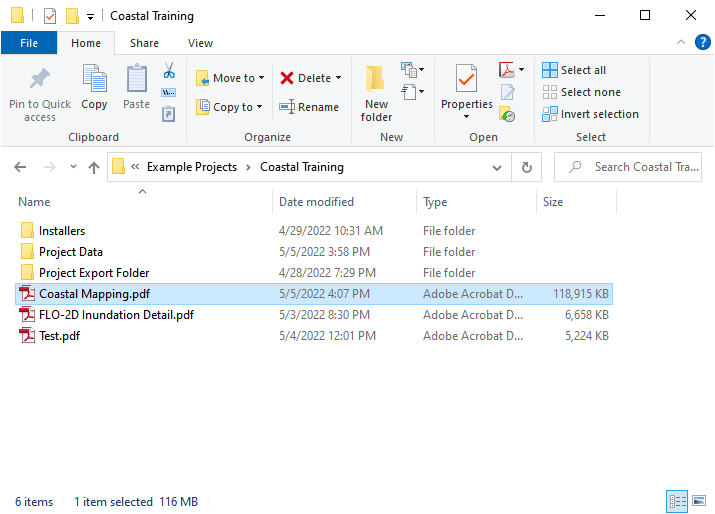Click the Up arrow to parent folder

point(94,168)
